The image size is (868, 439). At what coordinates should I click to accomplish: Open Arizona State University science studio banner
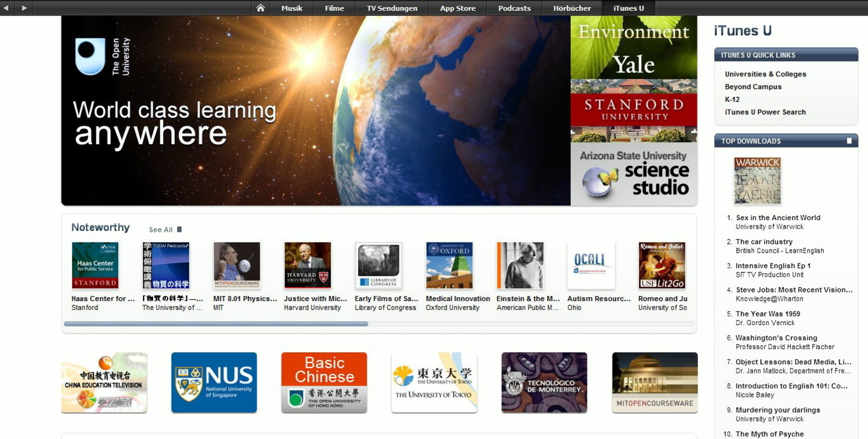(x=634, y=174)
